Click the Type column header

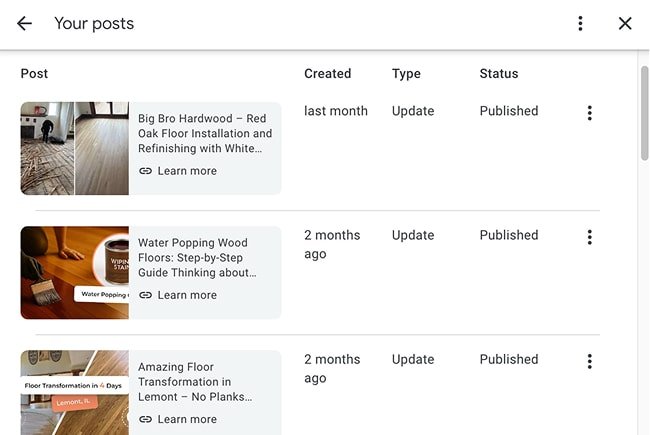pyautogui.click(x=406, y=73)
